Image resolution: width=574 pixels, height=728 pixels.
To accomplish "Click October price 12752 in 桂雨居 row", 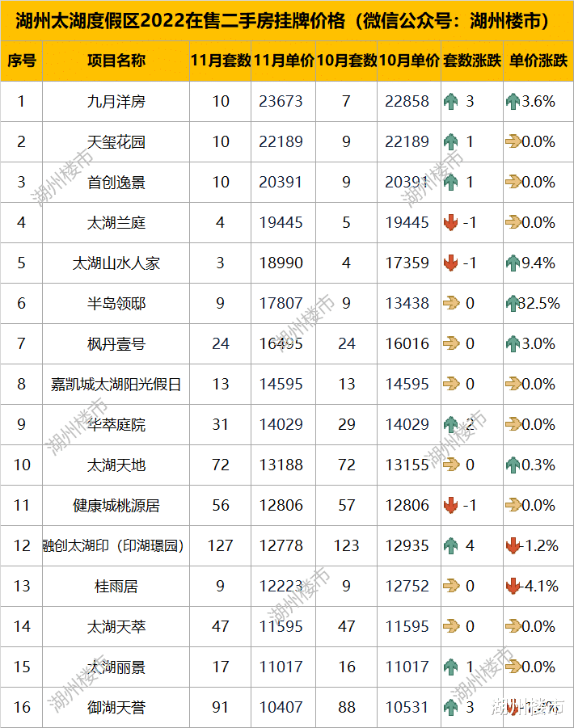I will tap(407, 586).
